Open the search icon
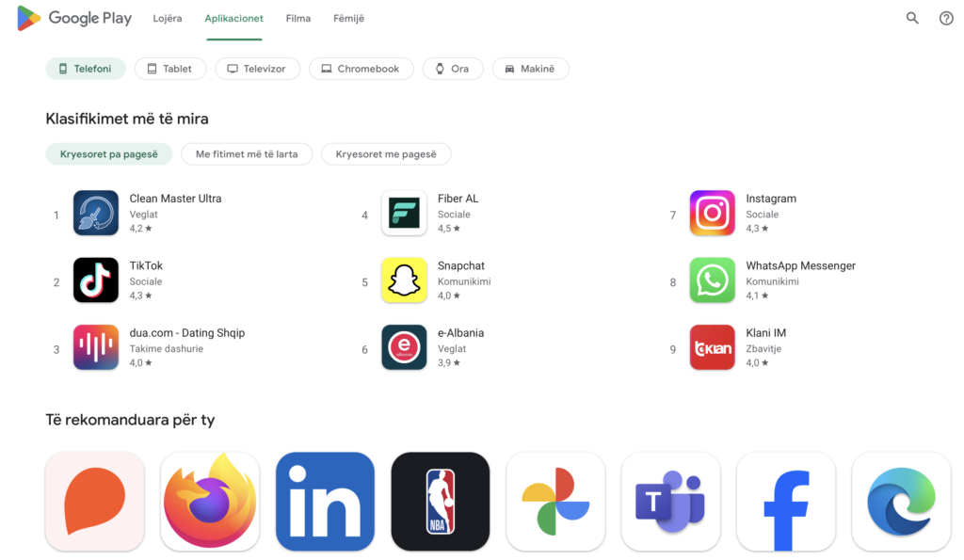Image resolution: width=964 pixels, height=560 pixels. click(x=912, y=18)
